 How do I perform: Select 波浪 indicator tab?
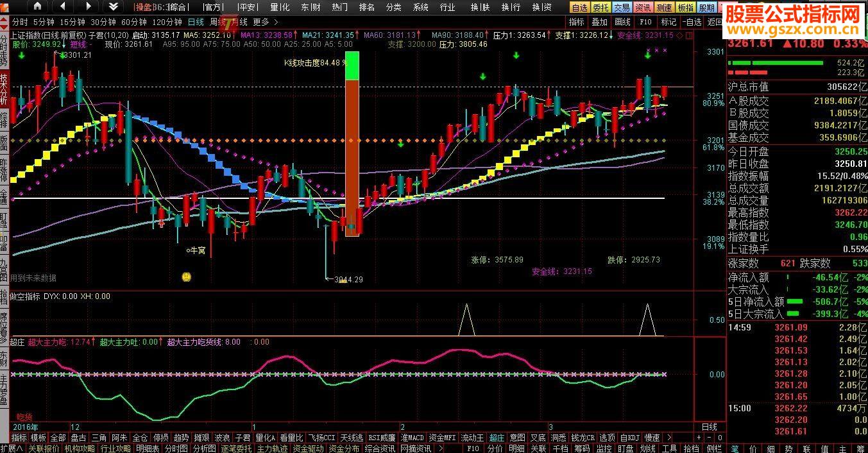(x=223, y=438)
